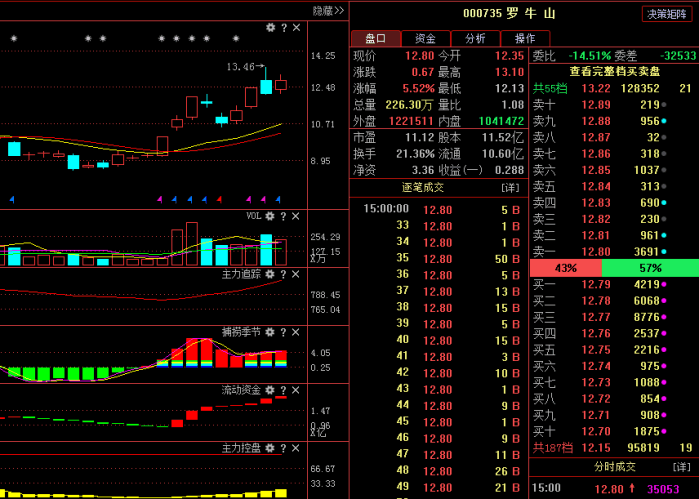Expand 逐笔成交 details via [详] link
The width and height of the screenshot is (699, 499).
(x=510, y=188)
